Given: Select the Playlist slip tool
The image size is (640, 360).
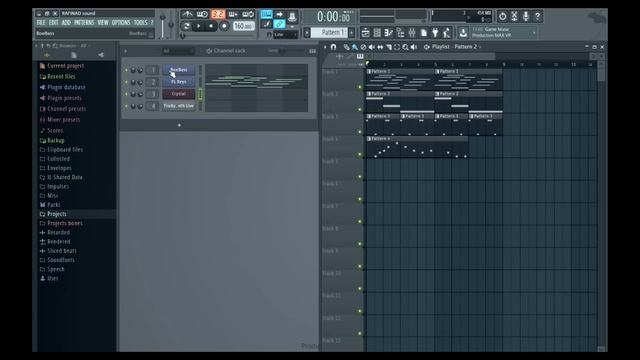Looking at the screenshot, I should point(380,47).
